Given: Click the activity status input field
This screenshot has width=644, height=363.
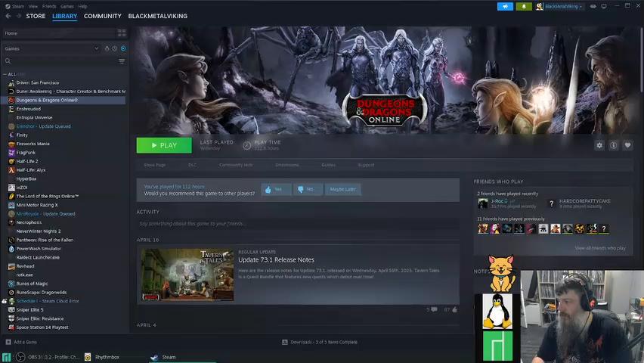Looking at the screenshot, I should (x=298, y=224).
